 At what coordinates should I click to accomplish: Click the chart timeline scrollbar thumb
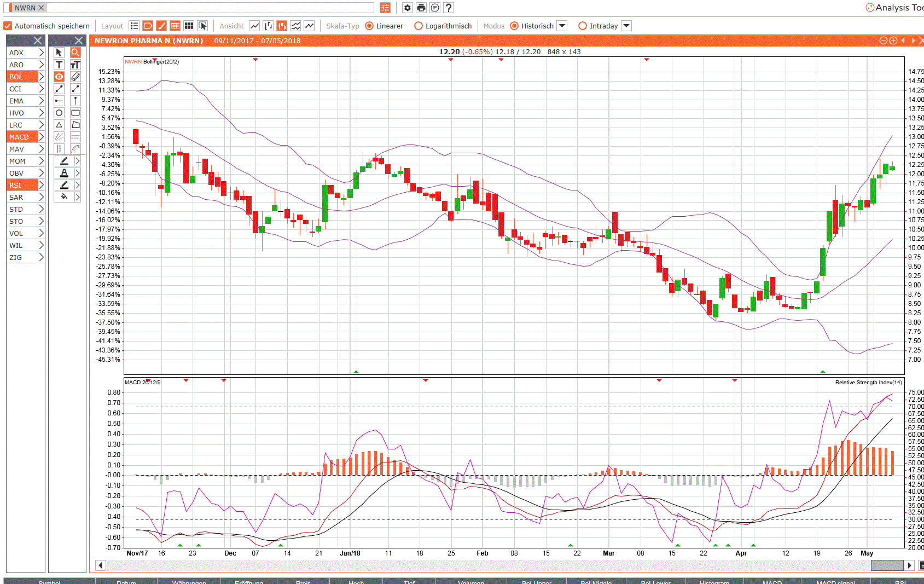tap(887, 565)
